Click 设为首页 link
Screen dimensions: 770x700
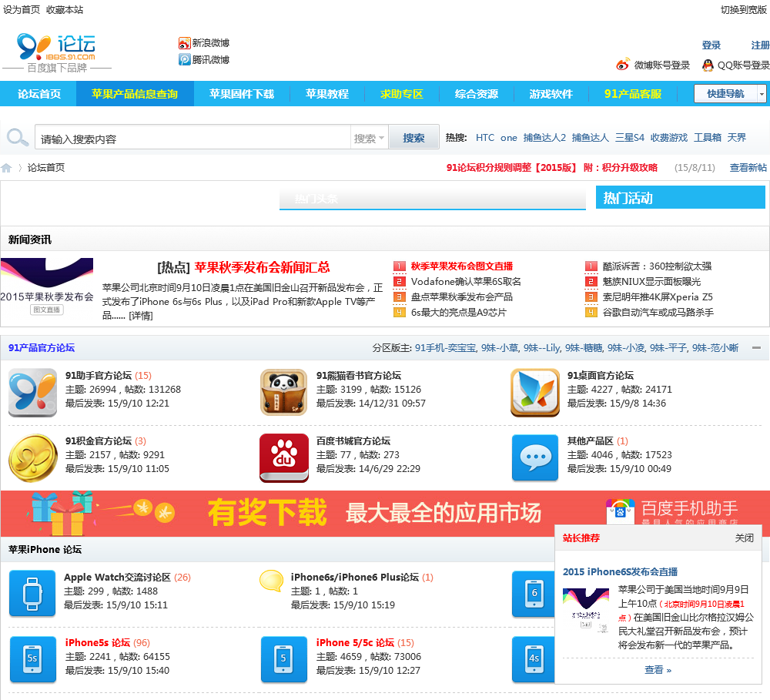click(x=22, y=10)
